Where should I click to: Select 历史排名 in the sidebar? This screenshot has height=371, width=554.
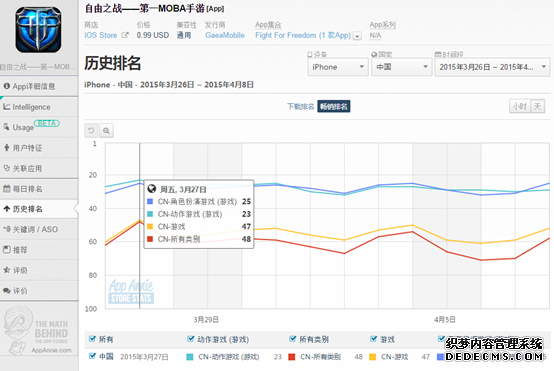click(x=39, y=209)
